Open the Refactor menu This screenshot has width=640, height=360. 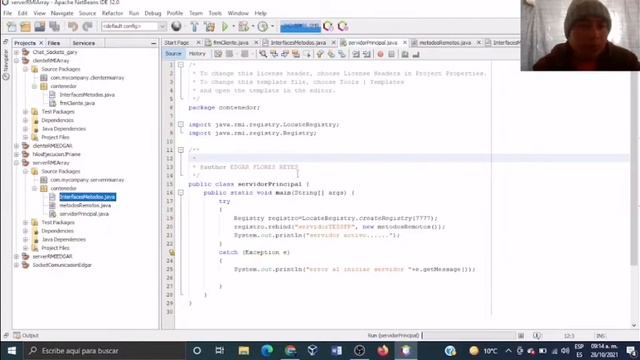pyautogui.click(x=112, y=13)
